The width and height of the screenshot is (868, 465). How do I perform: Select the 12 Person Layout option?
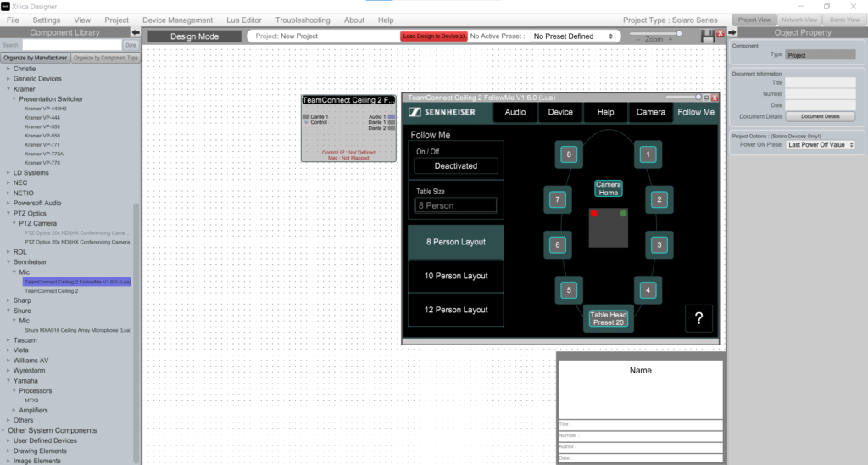(456, 310)
